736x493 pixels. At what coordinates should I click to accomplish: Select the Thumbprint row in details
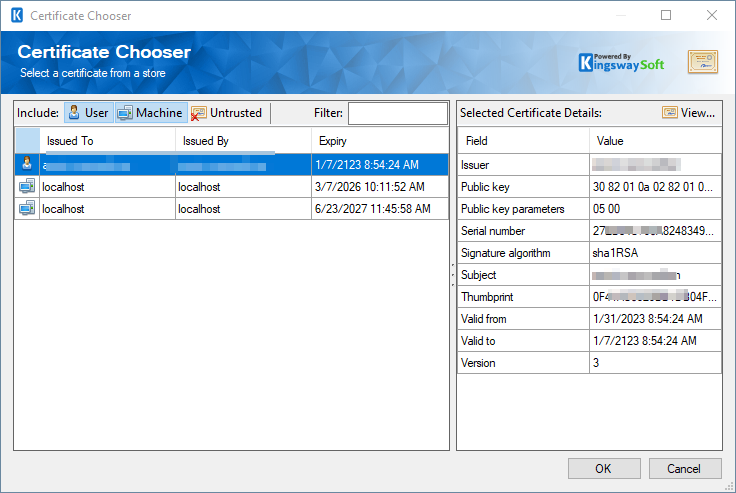523,297
